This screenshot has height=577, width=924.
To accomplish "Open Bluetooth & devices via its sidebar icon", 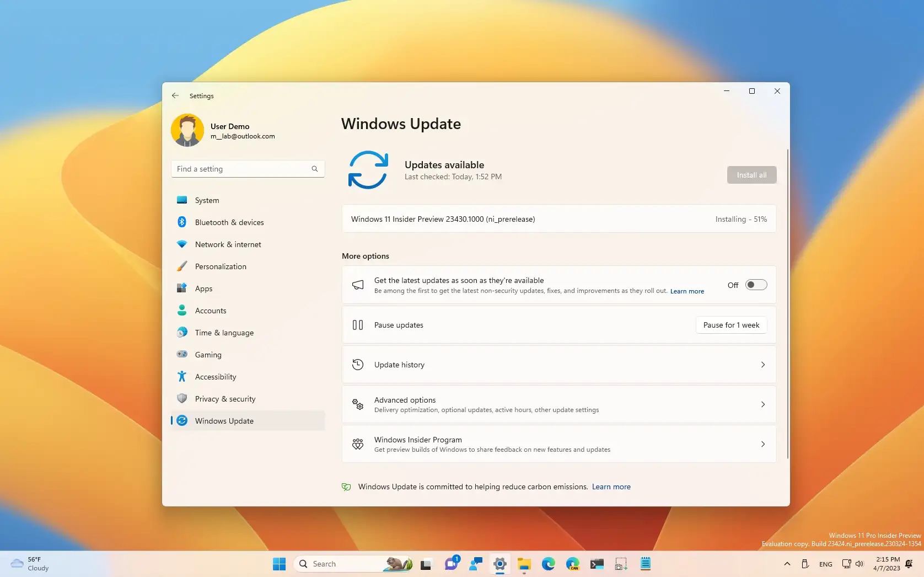I will point(182,222).
